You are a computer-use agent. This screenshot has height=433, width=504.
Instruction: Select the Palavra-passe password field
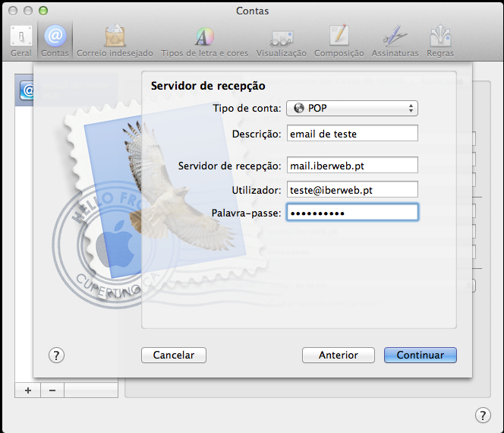pyautogui.click(x=351, y=213)
